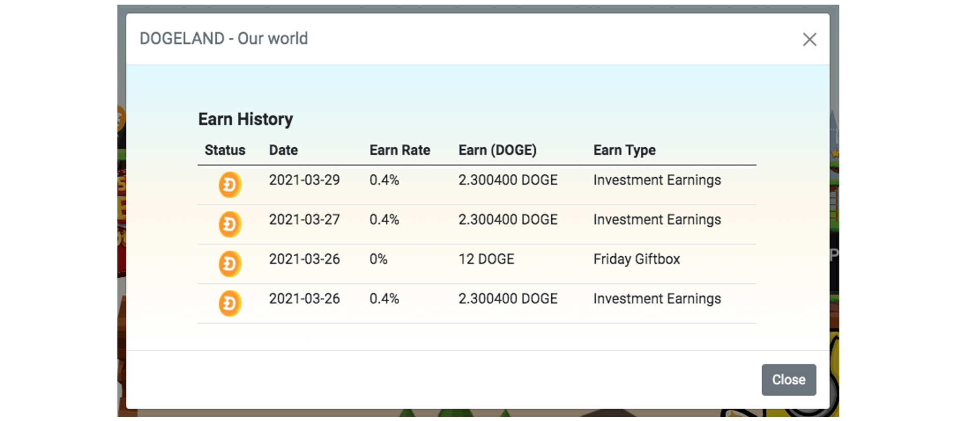Screen dimensions: 980x421
Task: Click Dogecoin icon in 2021-03-26 Investment Earnings row
Action: (230, 303)
